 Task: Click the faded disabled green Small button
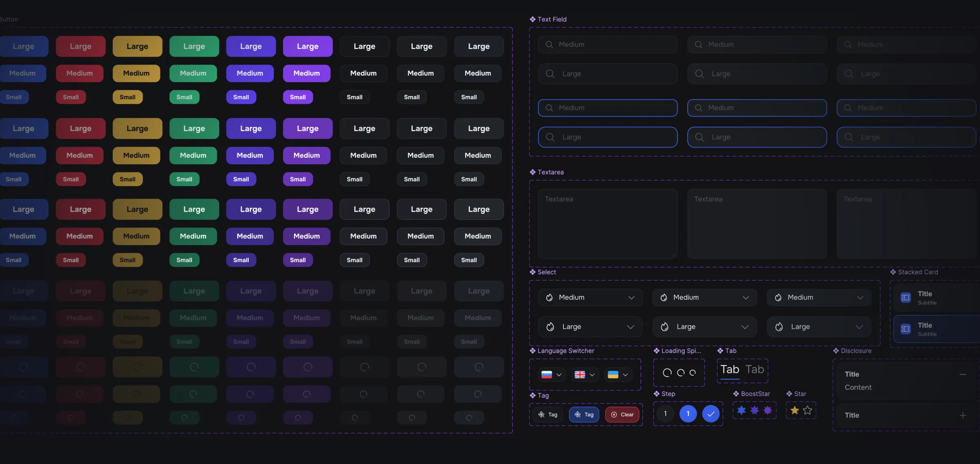(x=184, y=341)
